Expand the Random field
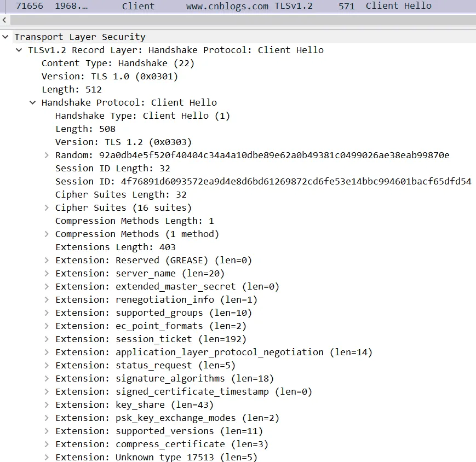This screenshot has width=476, height=462. 47,155
